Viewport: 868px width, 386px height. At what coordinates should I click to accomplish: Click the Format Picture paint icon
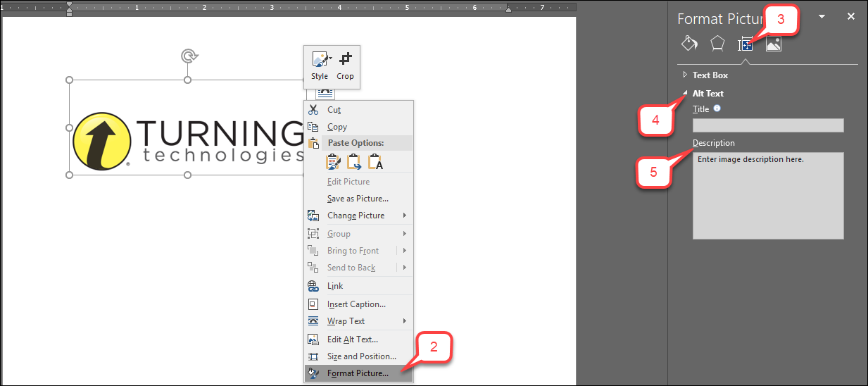313,373
